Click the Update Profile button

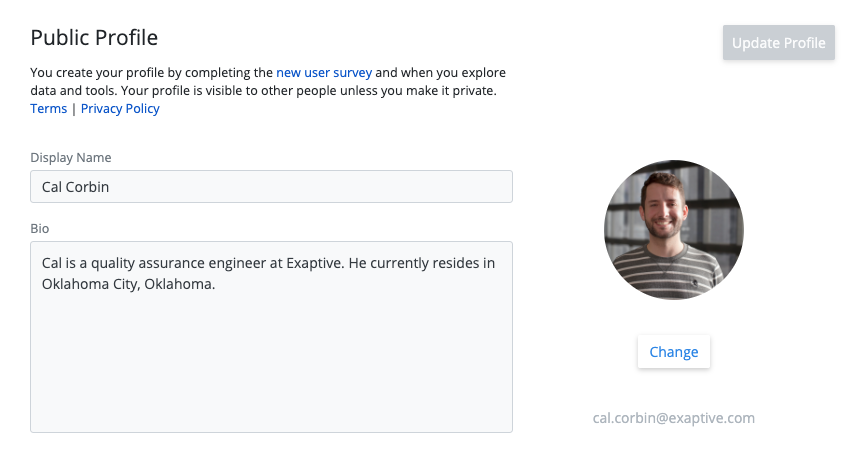click(x=778, y=43)
